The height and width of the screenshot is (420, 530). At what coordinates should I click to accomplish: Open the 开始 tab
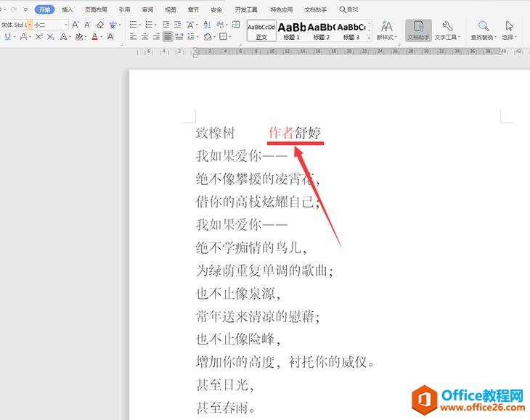(44, 9)
